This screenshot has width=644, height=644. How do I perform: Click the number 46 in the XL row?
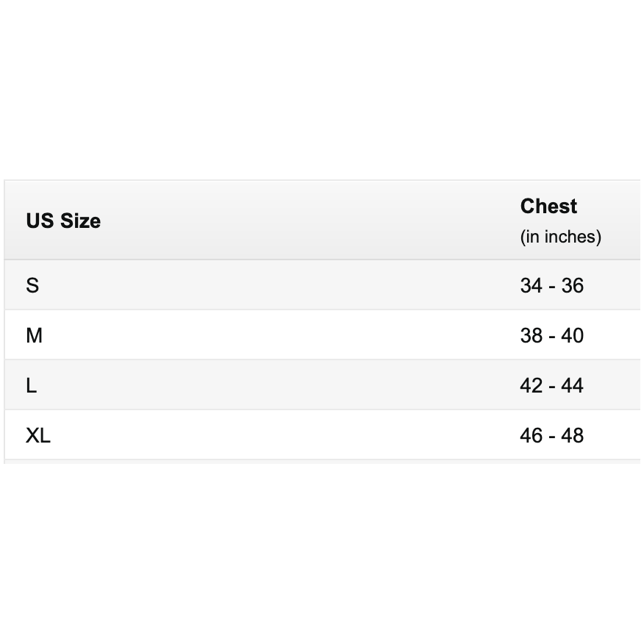pos(531,435)
